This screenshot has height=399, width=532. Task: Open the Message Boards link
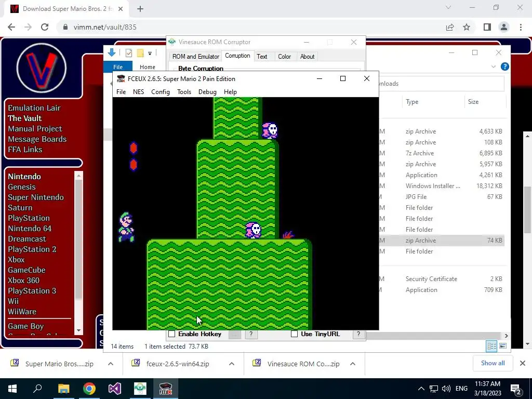[37, 139]
